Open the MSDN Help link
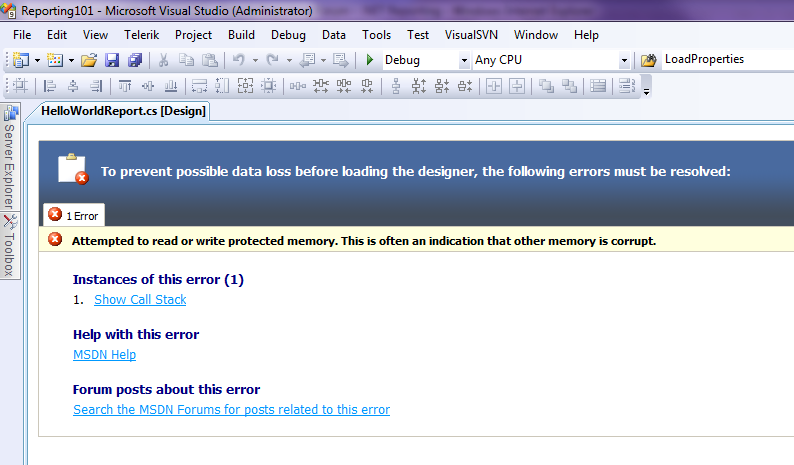The image size is (794, 465). tap(104, 355)
